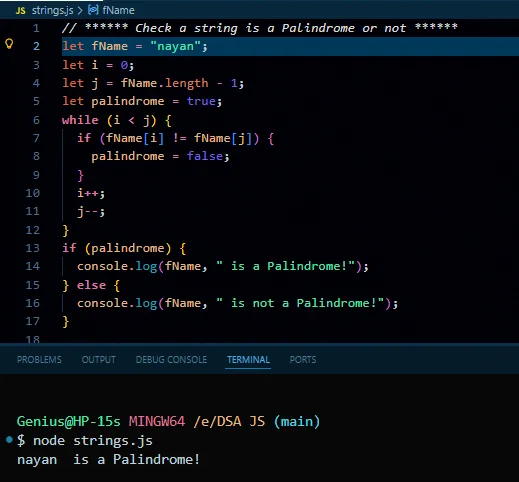Click the 'true' value on line 5
Image resolution: width=519 pixels, height=482 pixels.
point(201,101)
